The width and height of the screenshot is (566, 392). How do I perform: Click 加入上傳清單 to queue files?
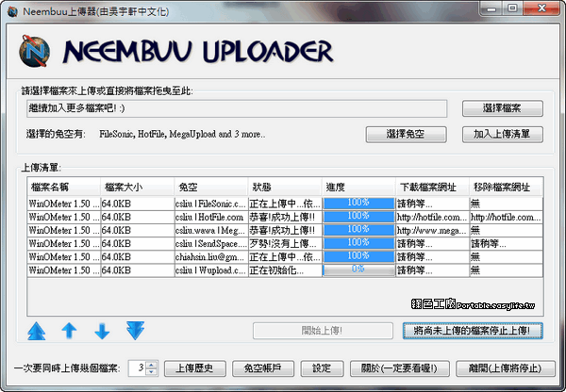503,135
